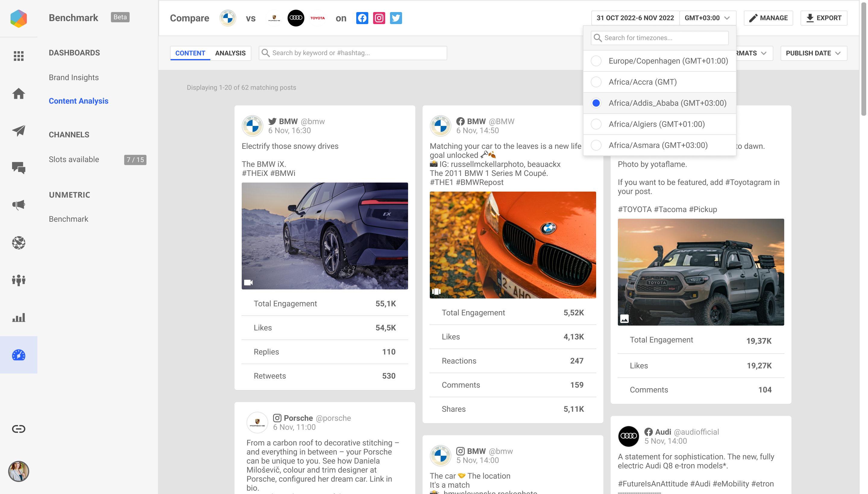Click the Twitter network icon in header
This screenshot has height=494, width=868.
(396, 18)
